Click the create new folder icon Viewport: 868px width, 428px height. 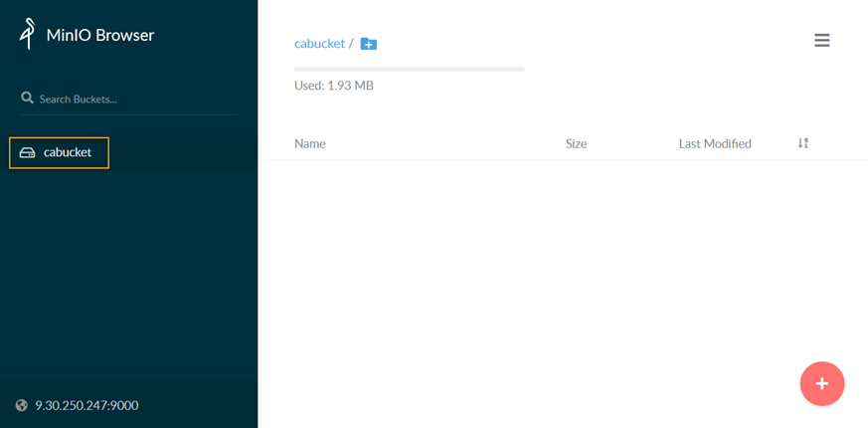coord(369,44)
